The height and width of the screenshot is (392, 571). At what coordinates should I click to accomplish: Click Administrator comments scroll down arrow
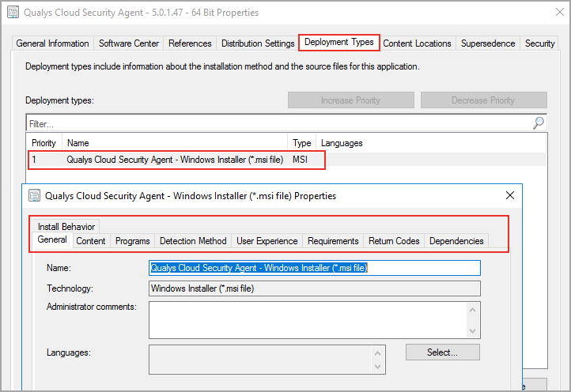pyautogui.click(x=473, y=331)
